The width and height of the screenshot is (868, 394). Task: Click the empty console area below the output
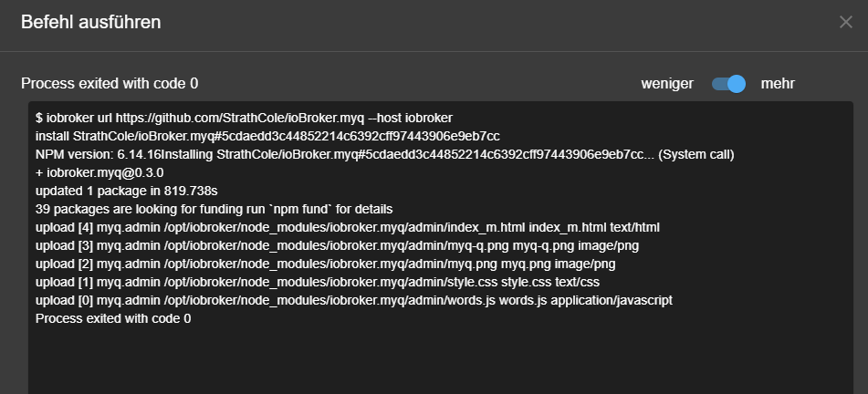click(x=441, y=359)
